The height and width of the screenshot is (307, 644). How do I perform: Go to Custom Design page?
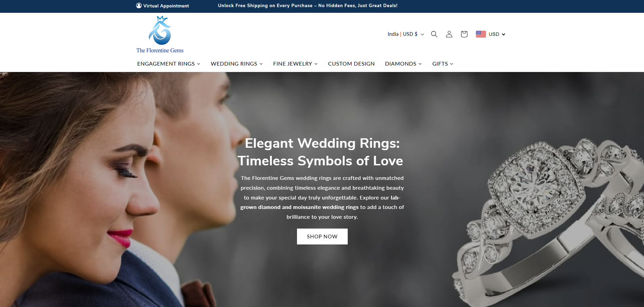point(351,64)
